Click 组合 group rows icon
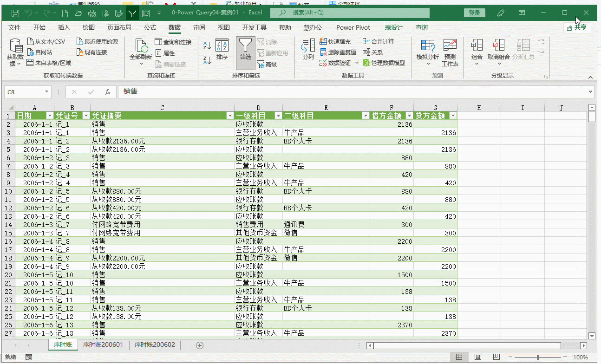This screenshot has height=364, width=601. (477, 45)
